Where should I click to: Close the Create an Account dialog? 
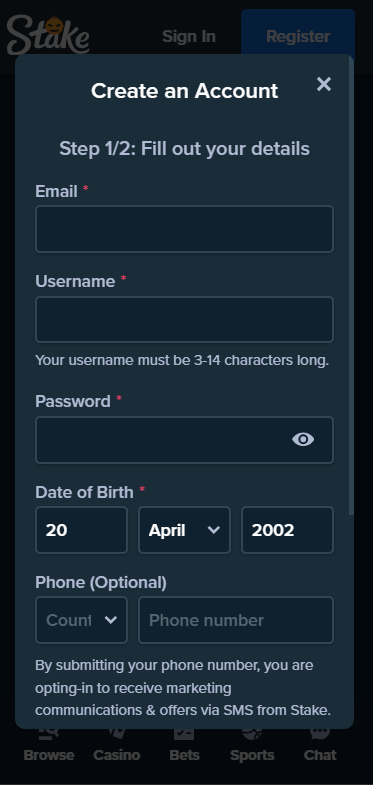[x=324, y=84]
